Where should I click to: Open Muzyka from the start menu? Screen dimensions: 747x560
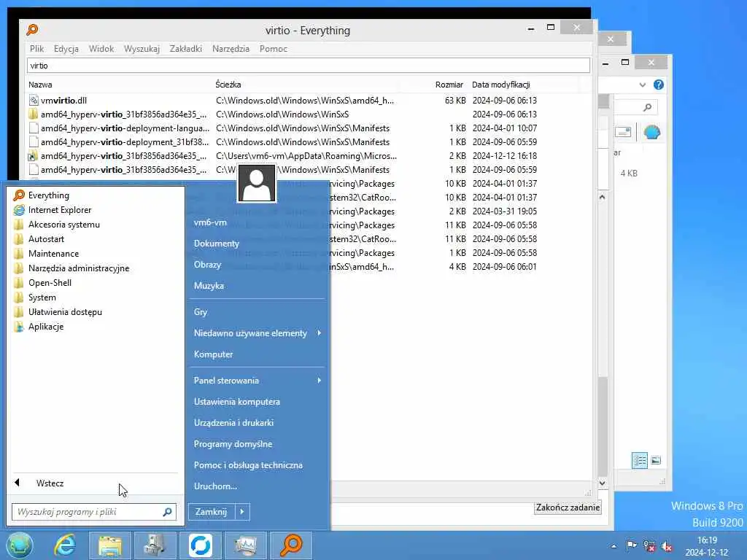point(209,286)
